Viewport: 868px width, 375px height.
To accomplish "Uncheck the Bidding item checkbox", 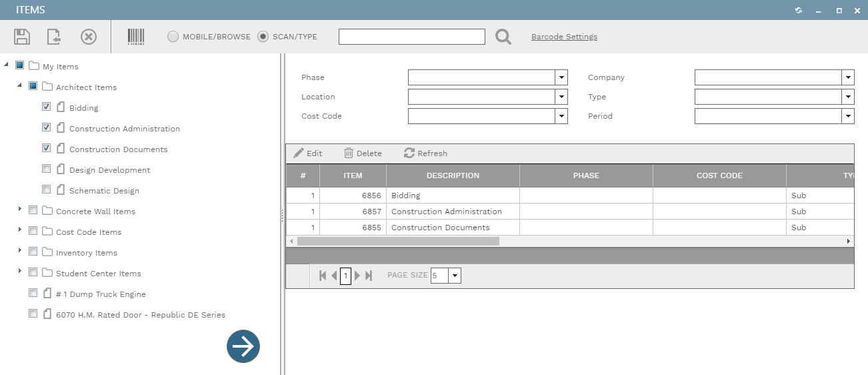I will click(x=47, y=107).
